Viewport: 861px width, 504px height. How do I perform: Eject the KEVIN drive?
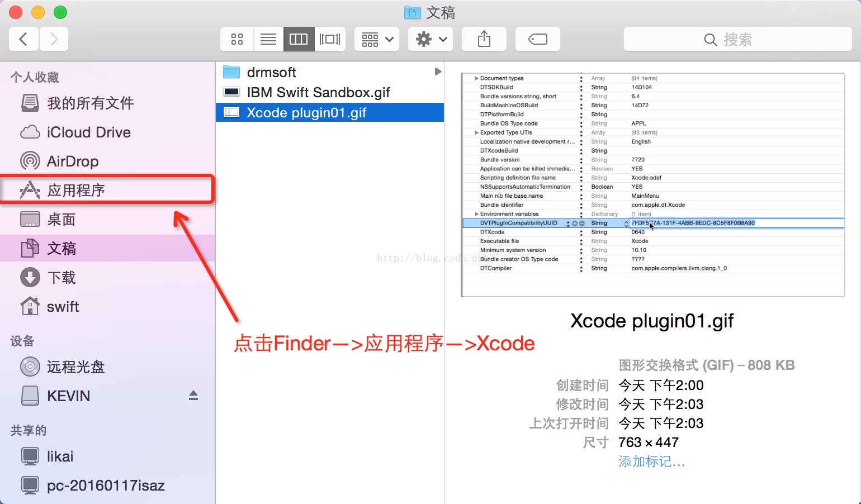click(x=193, y=396)
